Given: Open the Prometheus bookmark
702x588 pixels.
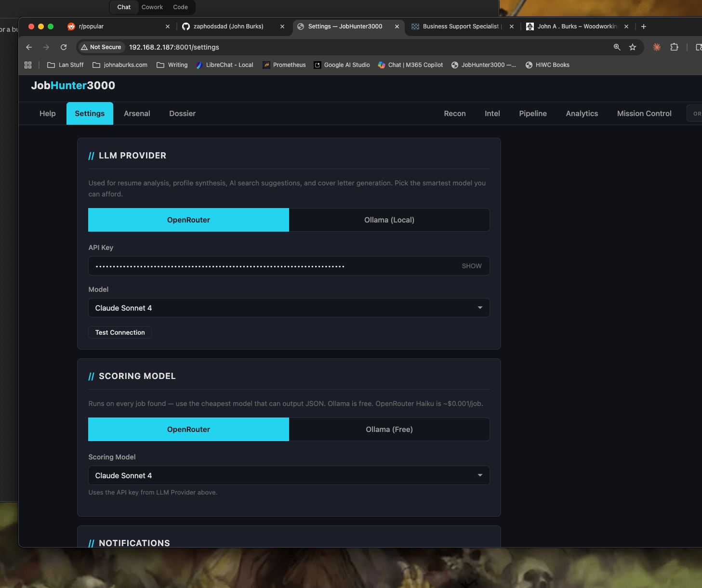Looking at the screenshot, I should (x=284, y=65).
